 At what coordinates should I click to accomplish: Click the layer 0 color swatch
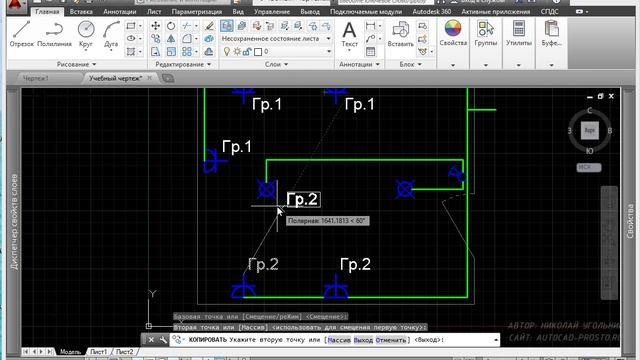coord(258,52)
